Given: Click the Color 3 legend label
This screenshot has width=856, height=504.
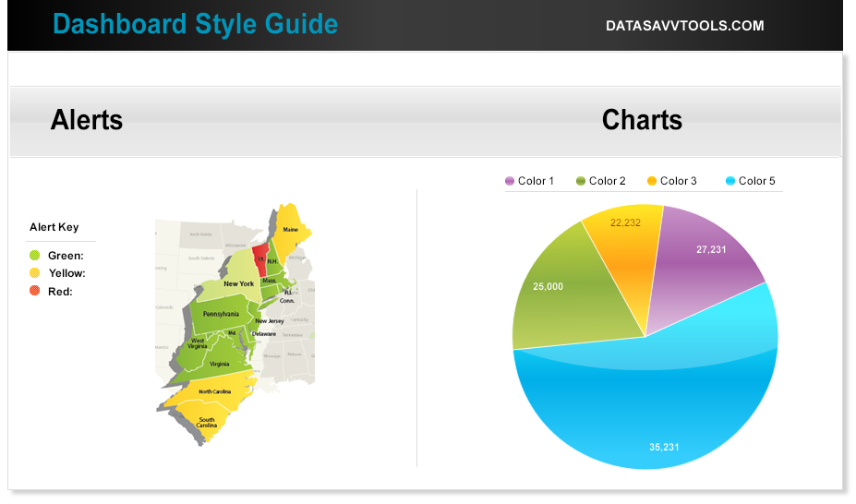Looking at the screenshot, I should (x=679, y=181).
